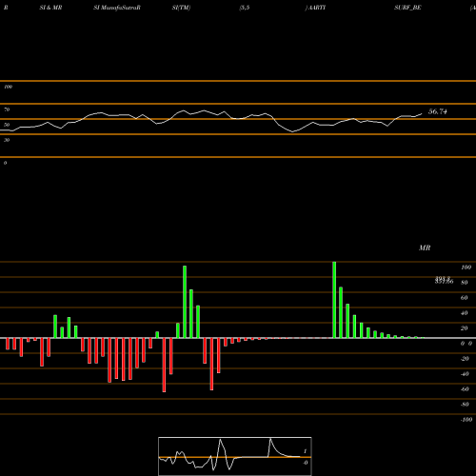Click the -20 label on MR right axis
Image resolution: width=476 pixels, height=476 pixels.
tap(465, 359)
